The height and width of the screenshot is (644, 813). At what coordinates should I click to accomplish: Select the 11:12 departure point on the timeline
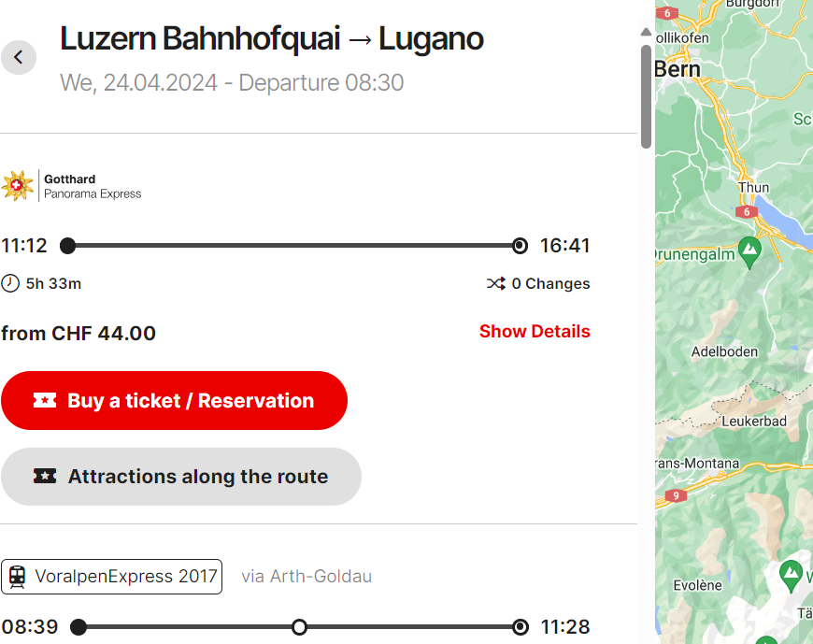[67, 246]
